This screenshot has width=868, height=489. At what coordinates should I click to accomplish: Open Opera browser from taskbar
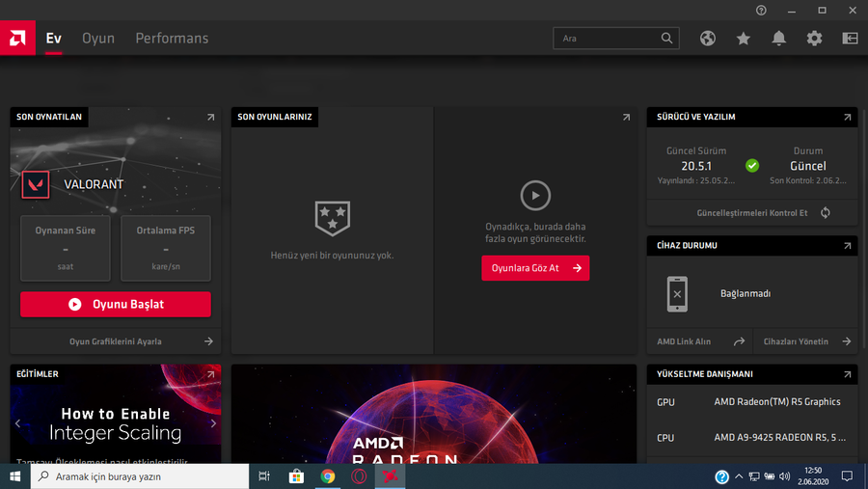pos(359,476)
